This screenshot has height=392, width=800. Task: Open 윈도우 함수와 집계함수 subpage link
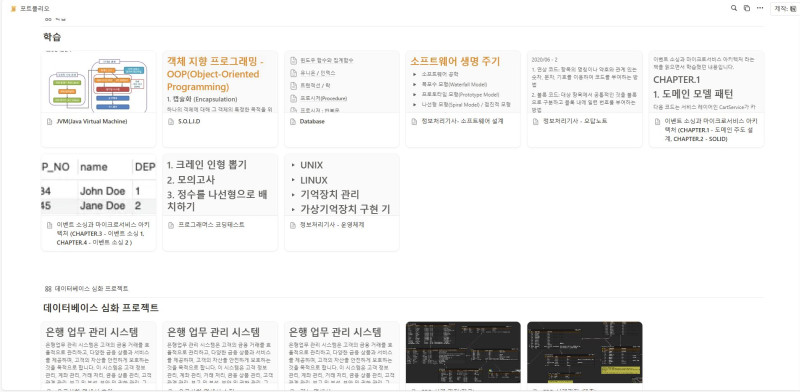(x=327, y=60)
